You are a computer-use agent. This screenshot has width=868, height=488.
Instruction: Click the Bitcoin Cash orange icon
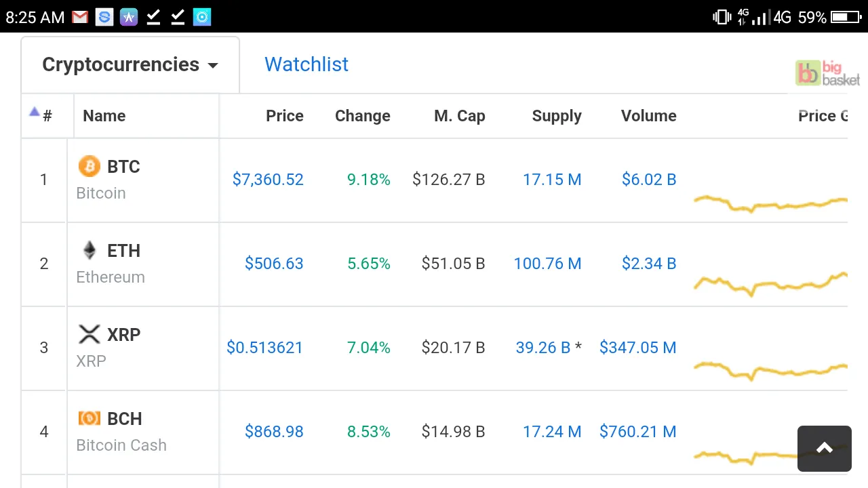[x=89, y=418]
